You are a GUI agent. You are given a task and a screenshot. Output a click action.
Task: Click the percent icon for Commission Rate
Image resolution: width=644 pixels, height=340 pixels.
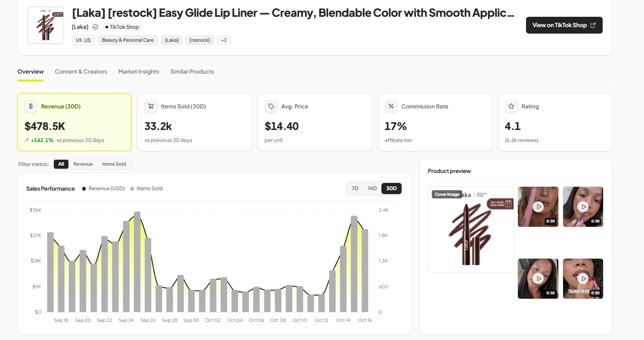(x=391, y=106)
